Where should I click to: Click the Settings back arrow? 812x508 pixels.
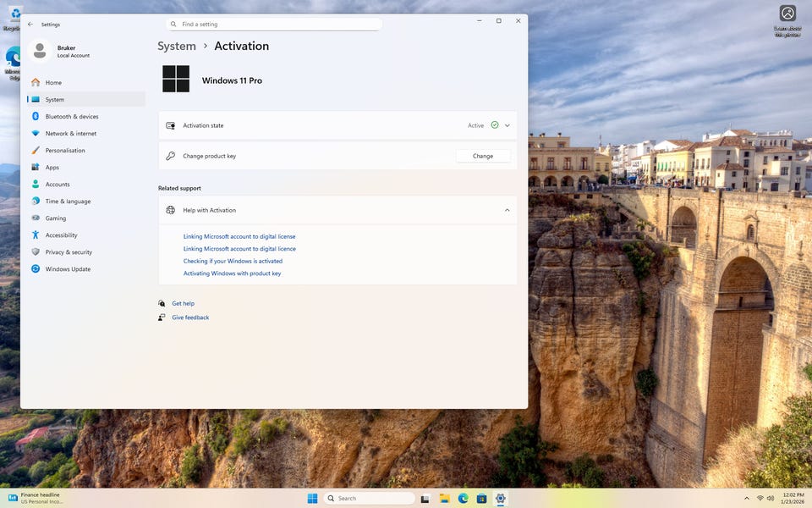(x=30, y=25)
